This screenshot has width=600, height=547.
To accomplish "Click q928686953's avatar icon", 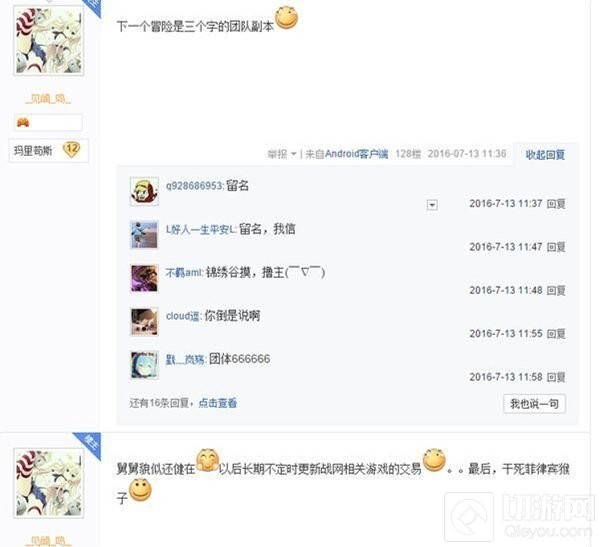I will pyautogui.click(x=144, y=191).
